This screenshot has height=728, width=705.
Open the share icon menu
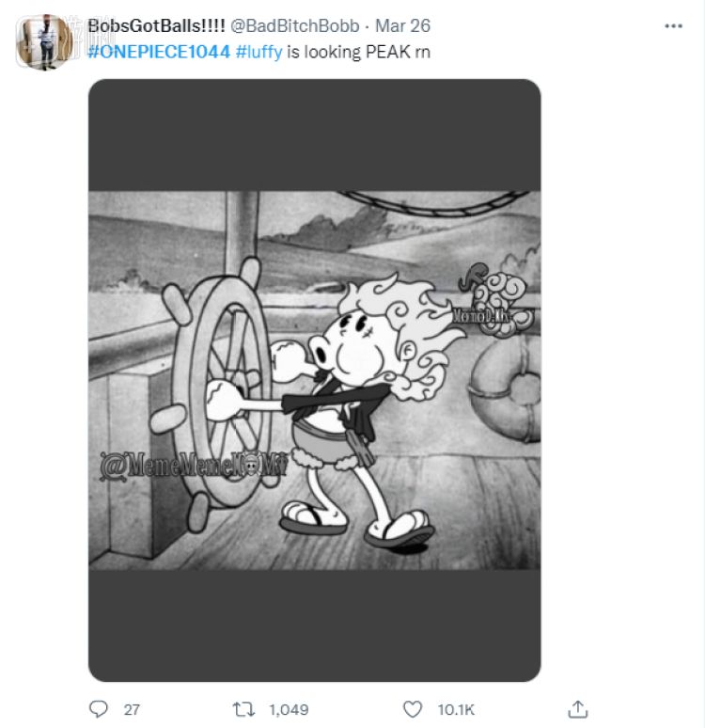coord(579,708)
